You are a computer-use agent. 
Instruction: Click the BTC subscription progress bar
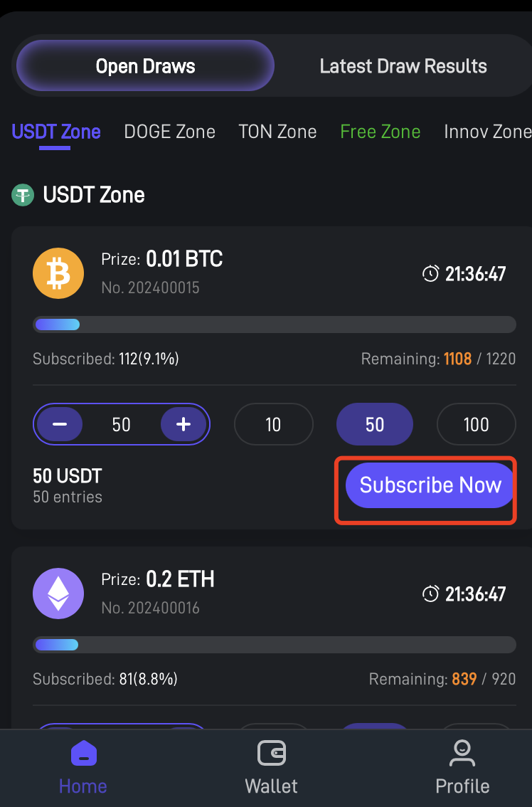pyautogui.click(x=275, y=325)
